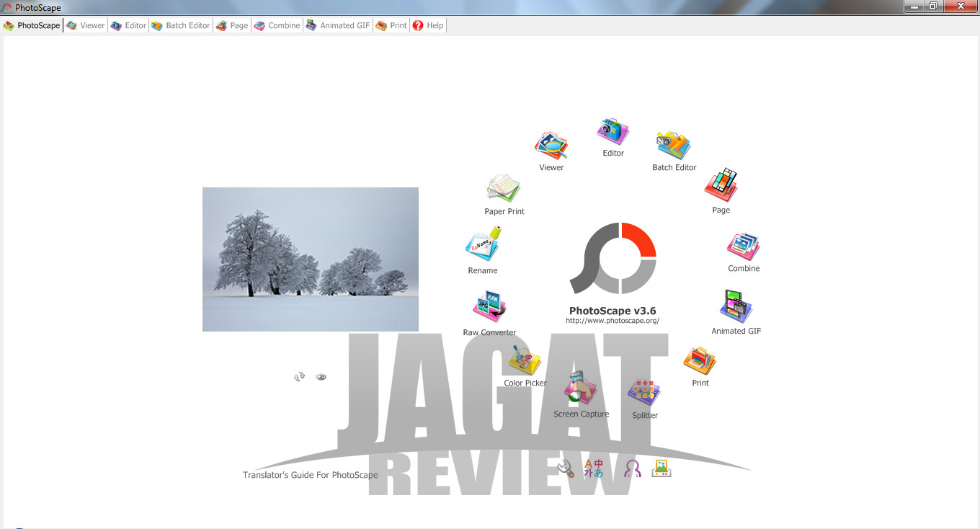Viewport: 980px width, 529px height.
Task: Visit the photoscape.org website link
Action: [x=612, y=321]
